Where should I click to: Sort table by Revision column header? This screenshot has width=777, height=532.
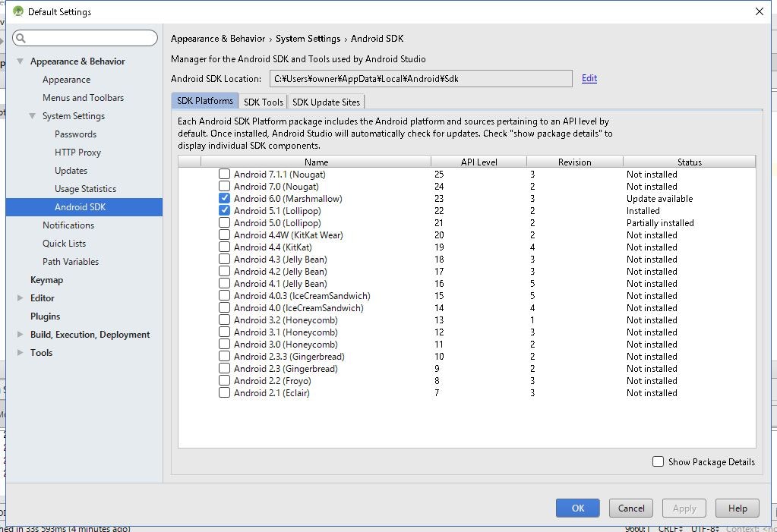point(575,162)
